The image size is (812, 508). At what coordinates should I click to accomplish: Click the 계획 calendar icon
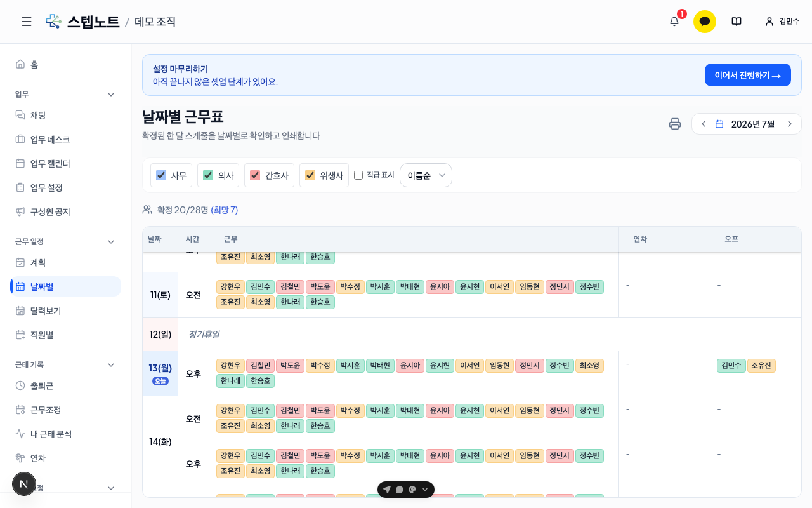click(20, 262)
